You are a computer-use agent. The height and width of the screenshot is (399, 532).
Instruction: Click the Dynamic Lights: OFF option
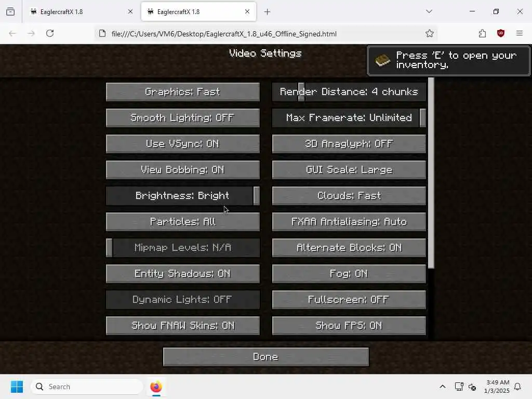click(x=182, y=300)
